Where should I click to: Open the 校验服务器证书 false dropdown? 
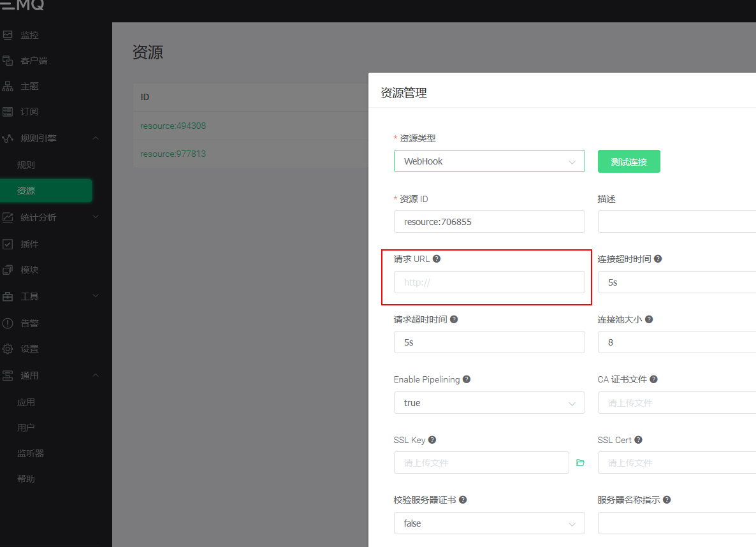point(489,523)
